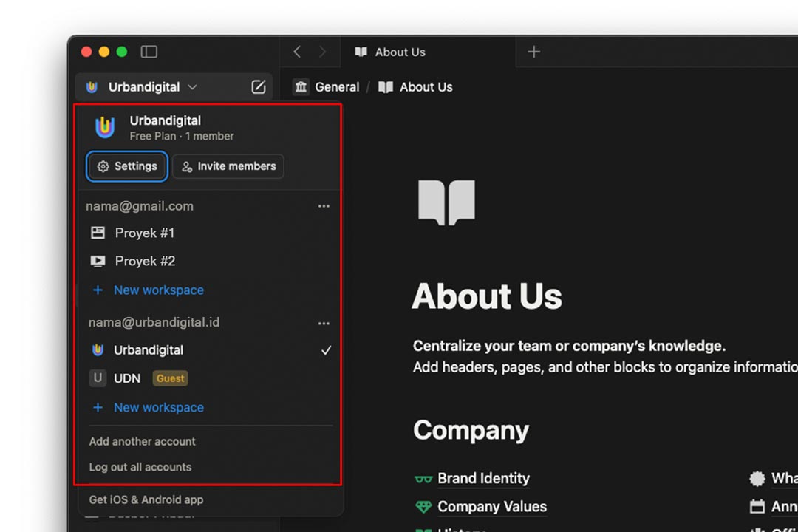798x532 pixels.
Task: Click Add another account
Action: click(x=143, y=441)
